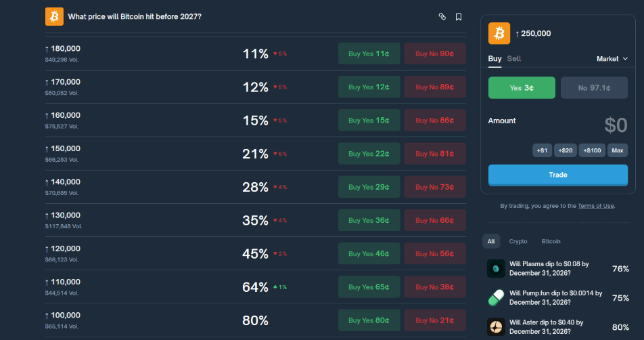
Task: Filter related markets by Crypto
Action: tap(518, 241)
